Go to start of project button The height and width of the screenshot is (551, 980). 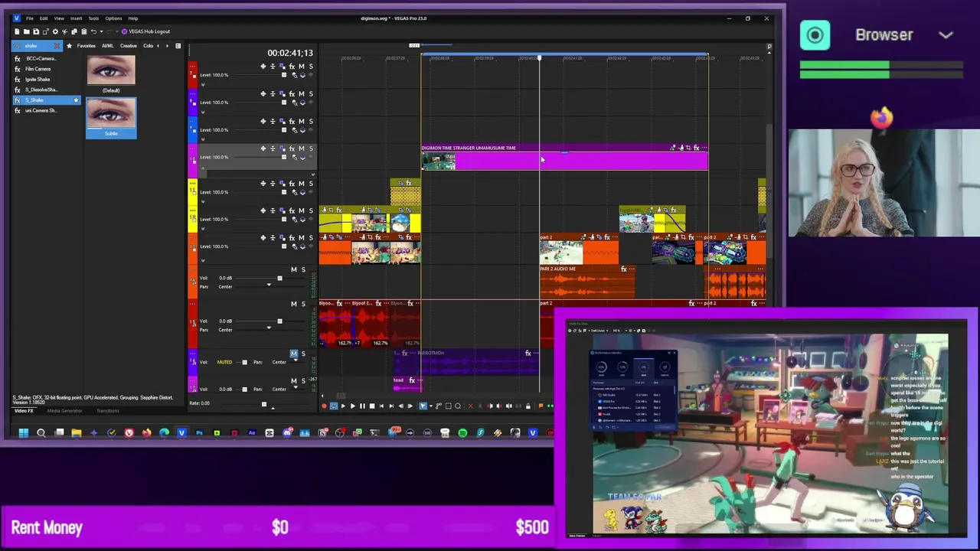click(381, 406)
